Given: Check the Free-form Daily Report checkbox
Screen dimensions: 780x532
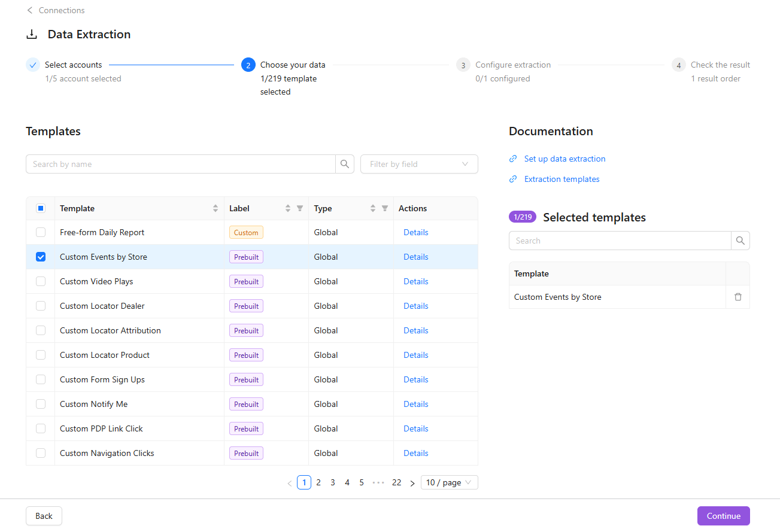Looking at the screenshot, I should pos(41,232).
